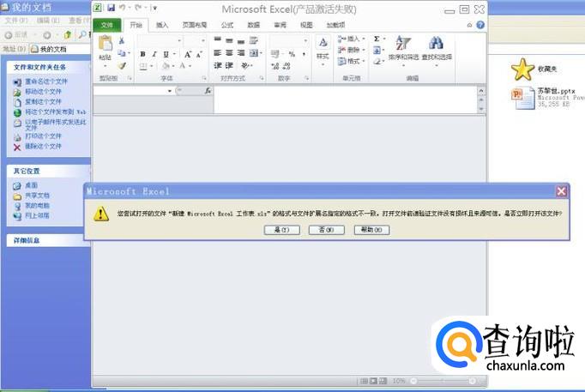Open the font name dropdown

(179, 40)
